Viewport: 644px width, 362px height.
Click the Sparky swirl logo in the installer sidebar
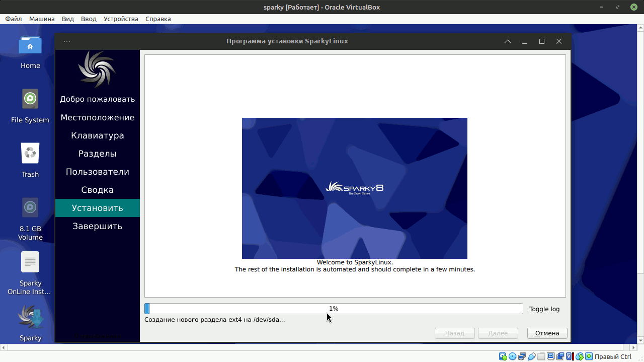98,69
